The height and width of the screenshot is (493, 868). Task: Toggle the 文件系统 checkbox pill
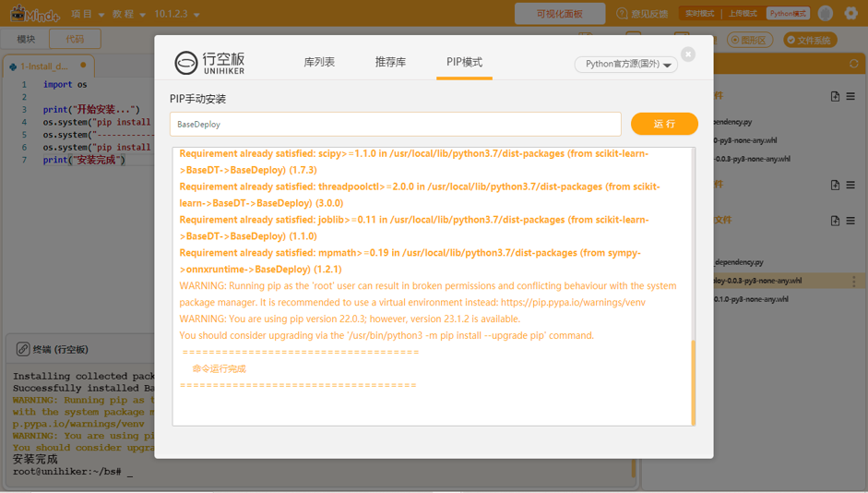point(811,40)
